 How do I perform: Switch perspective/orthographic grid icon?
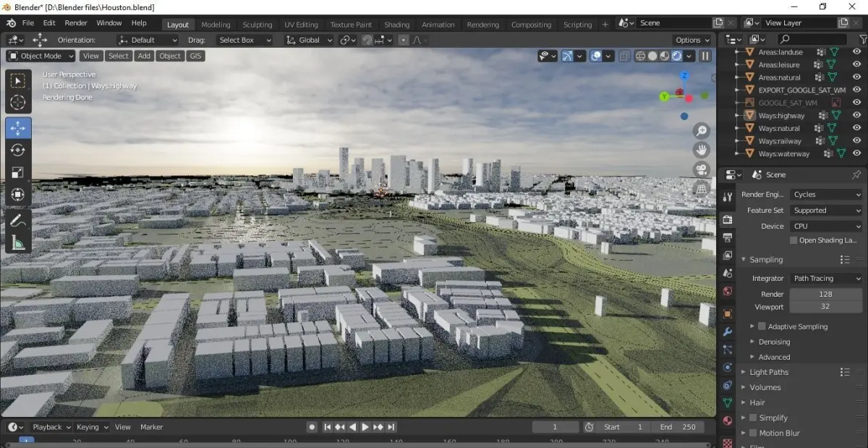(x=701, y=189)
